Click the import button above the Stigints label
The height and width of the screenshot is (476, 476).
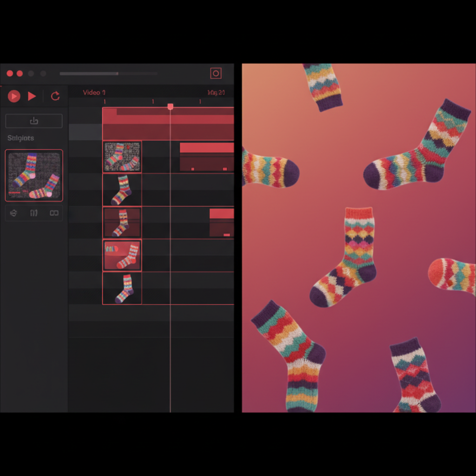tap(33, 120)
